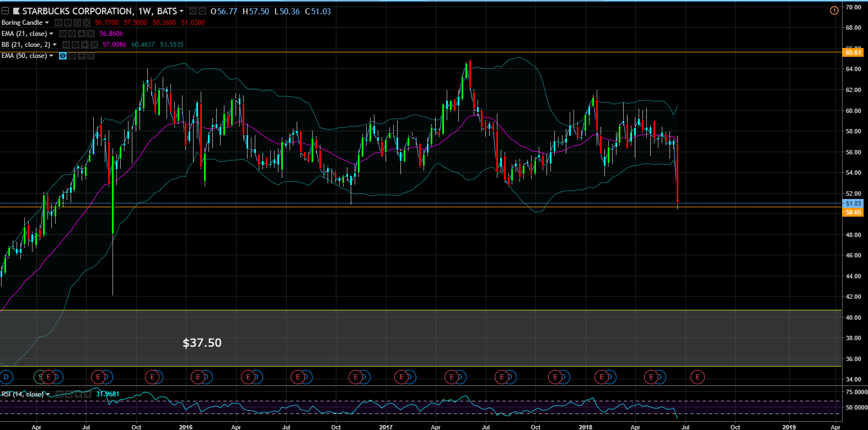Open RSI (14, close) settings gear

pos(68,394)
